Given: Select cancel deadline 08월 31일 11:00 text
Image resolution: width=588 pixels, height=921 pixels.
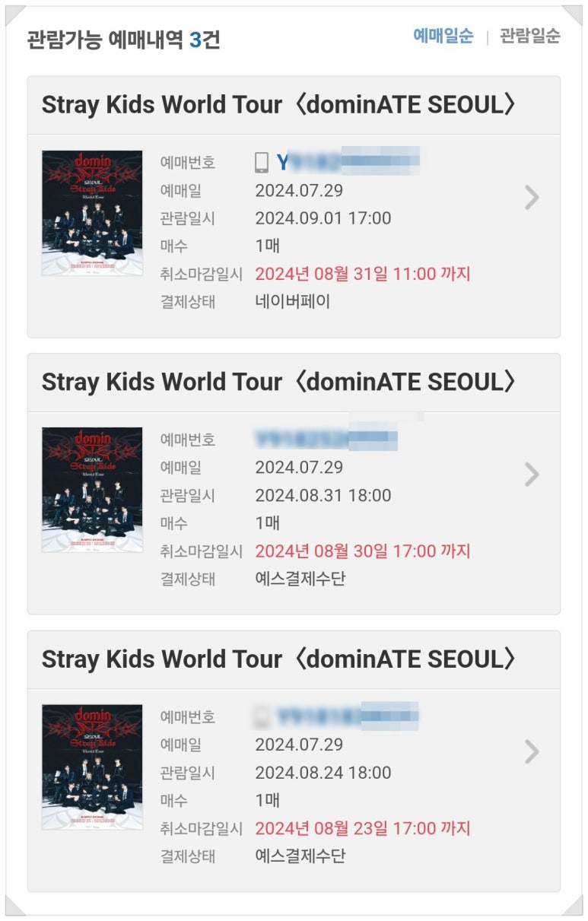Looking at the screenshot, I should coord(363,274).
